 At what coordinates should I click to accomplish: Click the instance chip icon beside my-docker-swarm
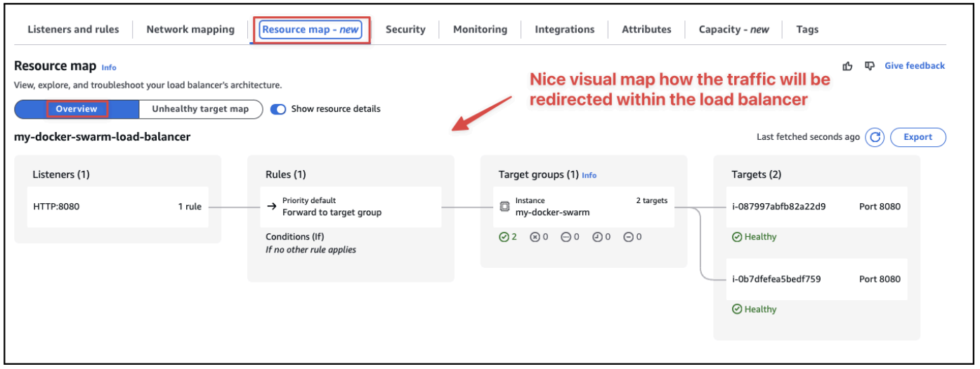[504, 207]
